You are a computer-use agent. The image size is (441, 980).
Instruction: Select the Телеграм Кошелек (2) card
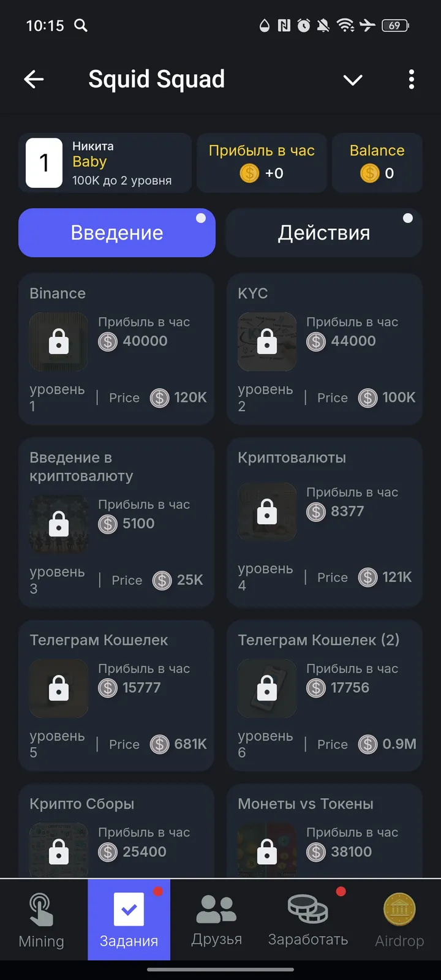tap(325, 695)
